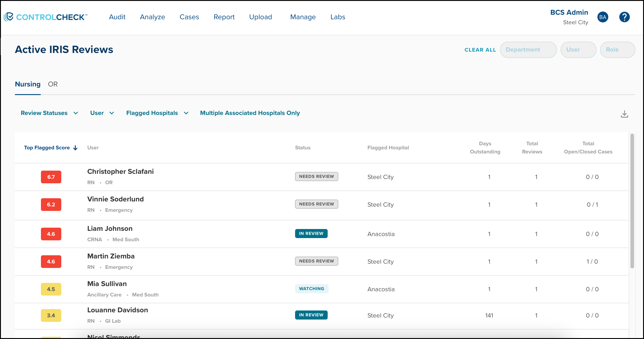The width and height of the screenshot is (644, 339).
Task: Click the BA user avatar
Action: [x=602, y=17]
